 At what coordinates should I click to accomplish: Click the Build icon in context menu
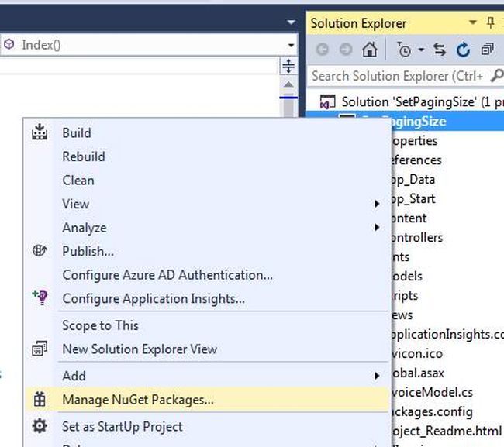[x=40, y=132]
